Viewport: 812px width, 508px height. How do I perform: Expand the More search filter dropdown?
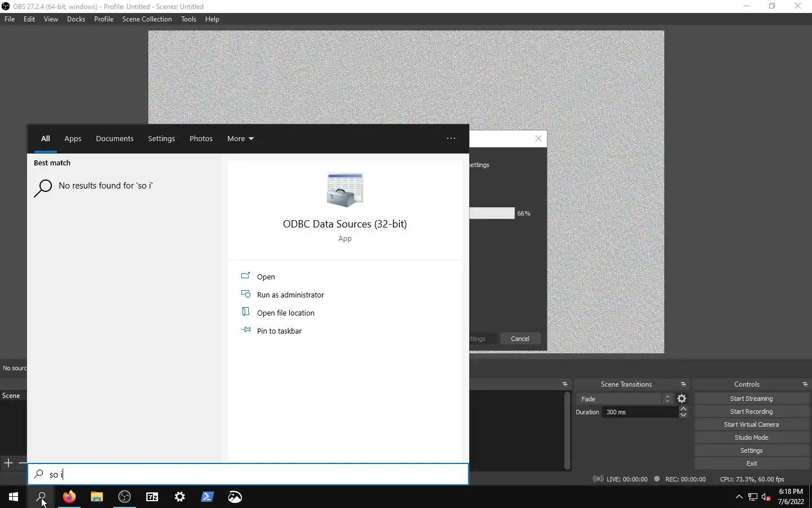[240, 138]
